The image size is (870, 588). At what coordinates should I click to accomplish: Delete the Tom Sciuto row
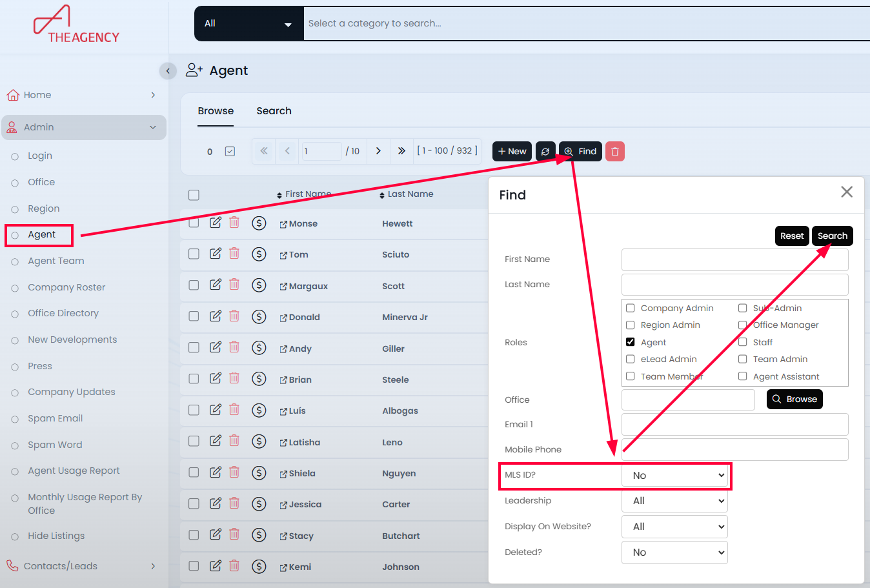tap(234, 254)
